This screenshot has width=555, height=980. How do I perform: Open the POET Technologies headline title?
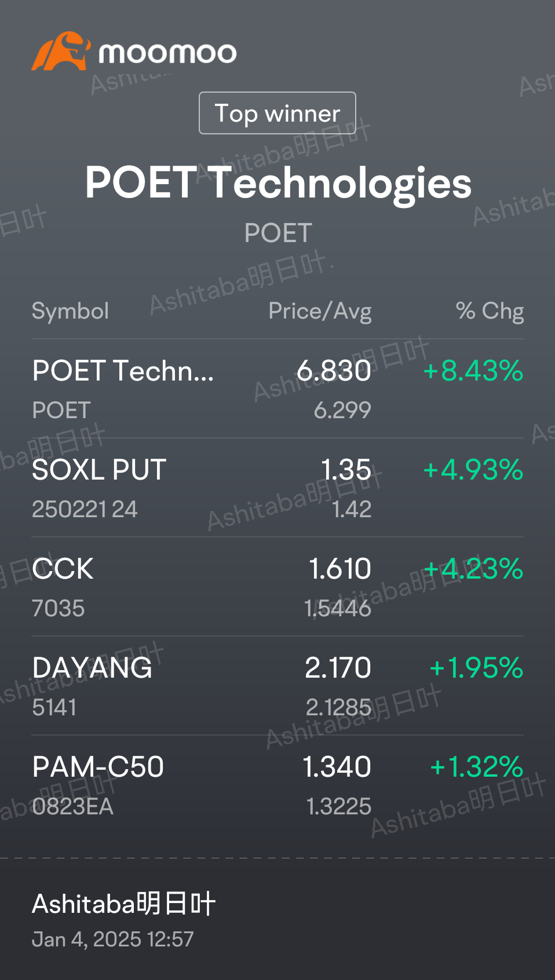point(278,182)
